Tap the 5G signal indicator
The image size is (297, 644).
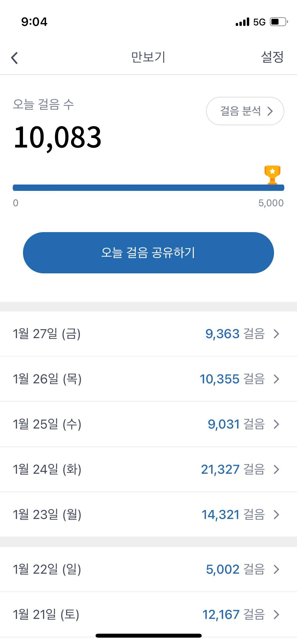pos(259,22)
